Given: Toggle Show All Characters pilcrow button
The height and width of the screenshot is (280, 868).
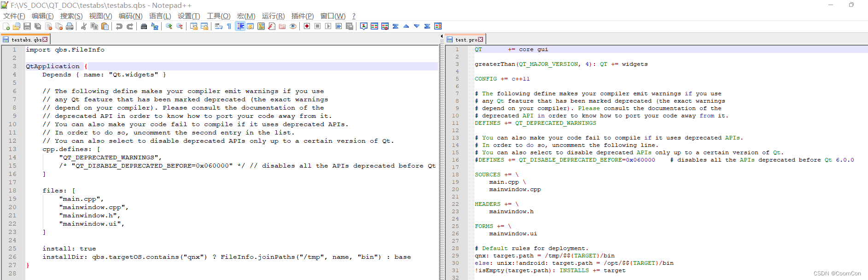Looking at the screenshot, I should tap(229, 26).
